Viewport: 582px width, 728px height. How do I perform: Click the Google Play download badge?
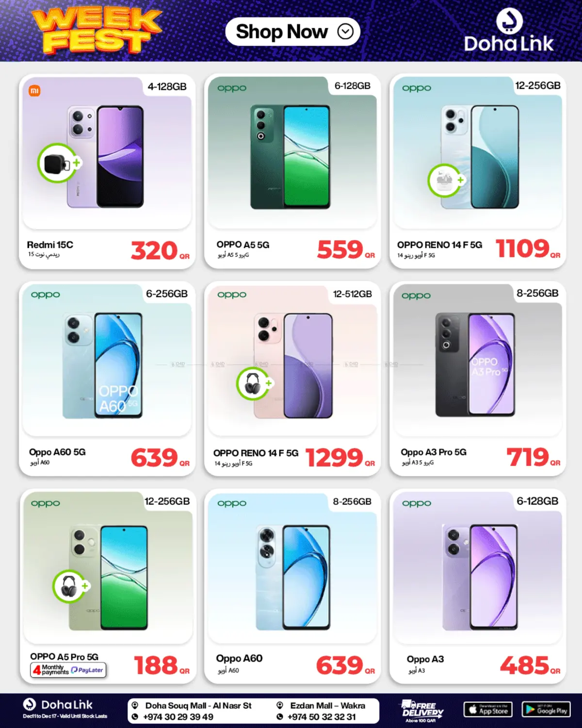point(546,710)
